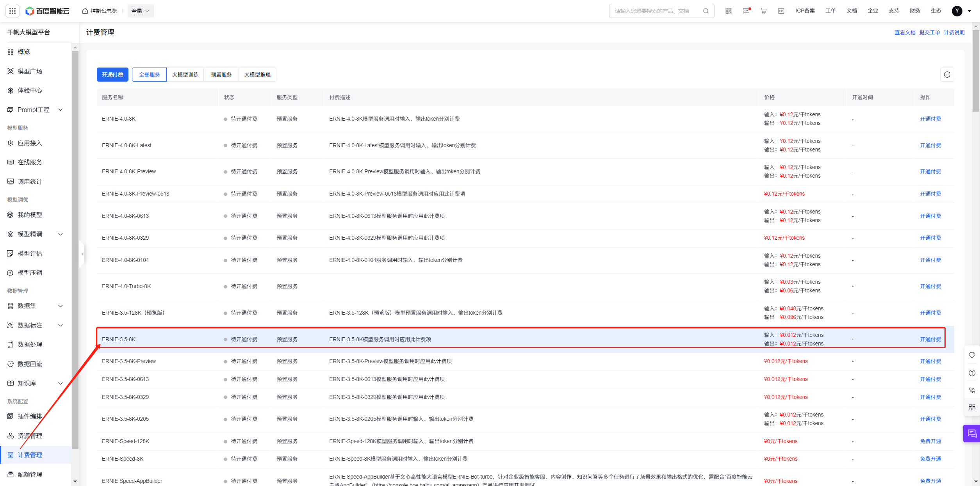Image resolution: width=980 pixels, height=486 pixels.
Task: Click 开通付费 for ERNIE-4.0-Turbo-8K
Action: tap(930, 286)
